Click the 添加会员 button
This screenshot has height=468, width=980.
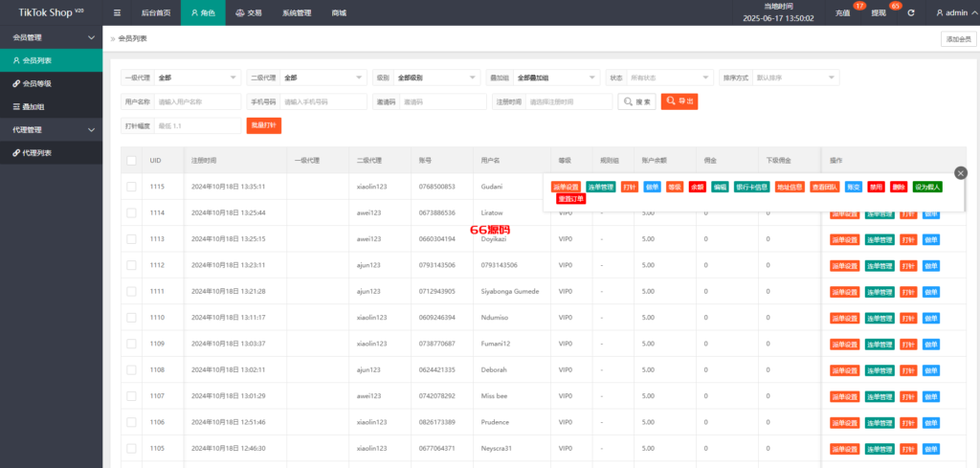(959, 38)
